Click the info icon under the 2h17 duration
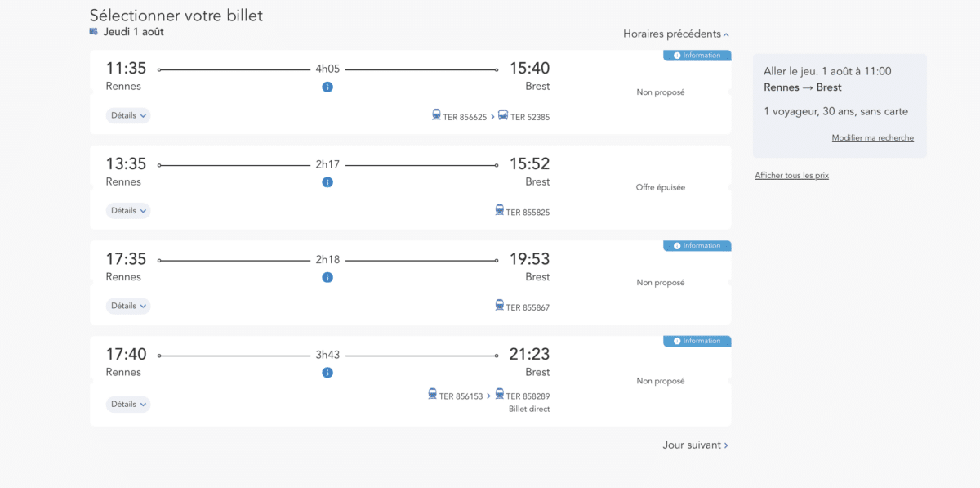Image resolution: width=980 pixels, height=488 pixels. coord(327,182)
